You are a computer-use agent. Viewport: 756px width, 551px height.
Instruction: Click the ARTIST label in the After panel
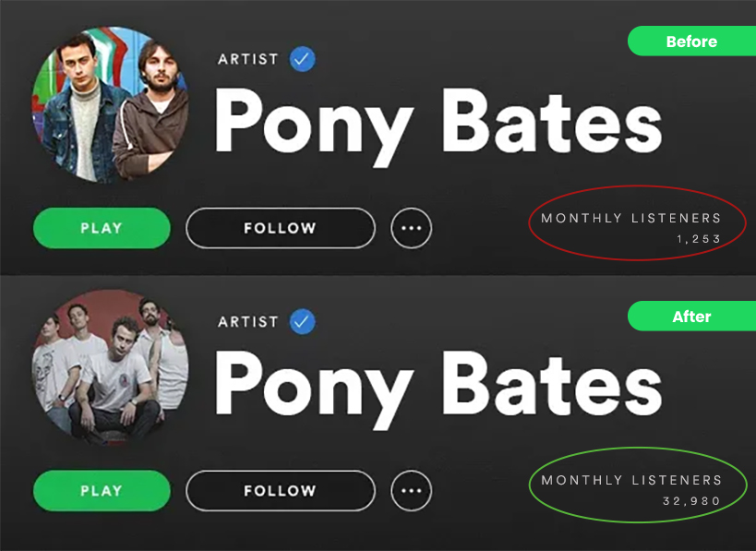[x=248, y=321]
